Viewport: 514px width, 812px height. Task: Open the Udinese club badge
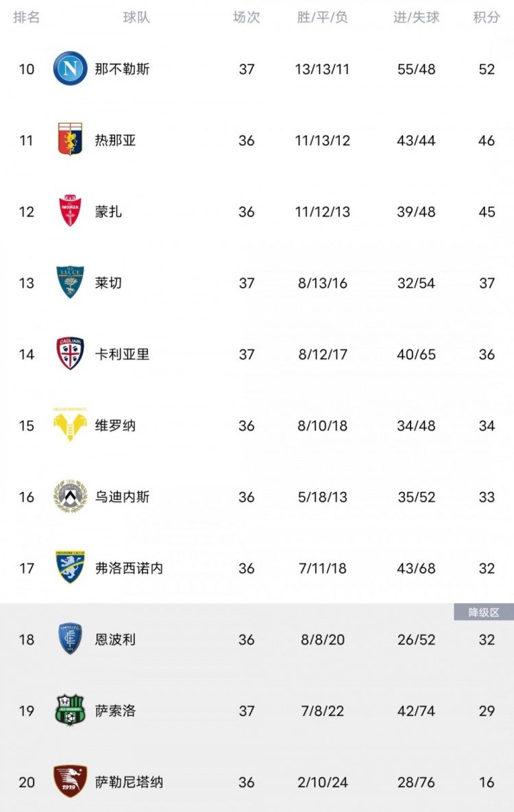[70, 496]
